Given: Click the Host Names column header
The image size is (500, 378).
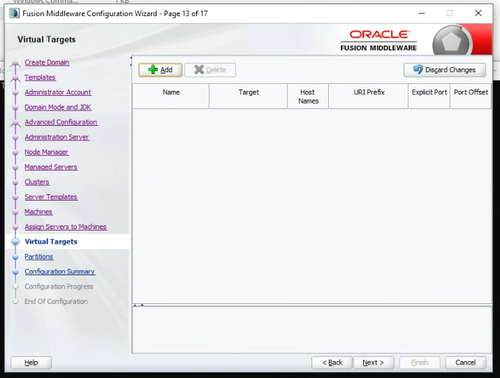Looking at the screenshot, I should point(308,96).
